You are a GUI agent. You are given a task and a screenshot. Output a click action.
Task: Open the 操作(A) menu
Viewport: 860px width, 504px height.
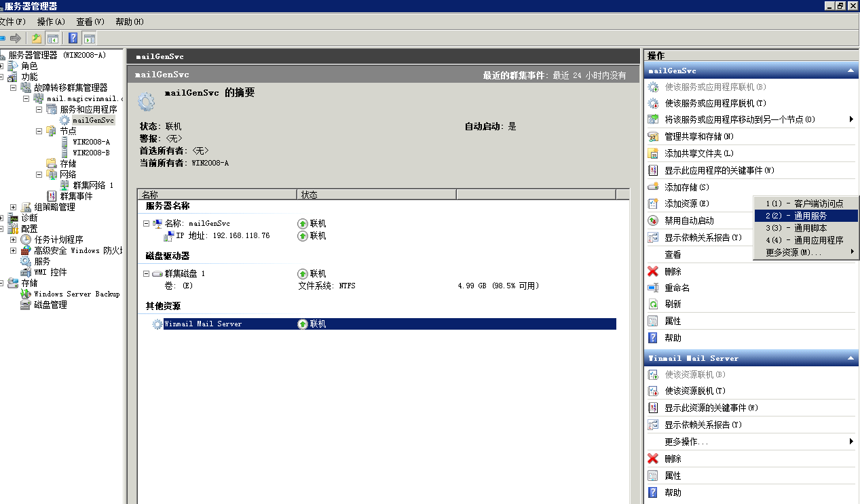51,22
